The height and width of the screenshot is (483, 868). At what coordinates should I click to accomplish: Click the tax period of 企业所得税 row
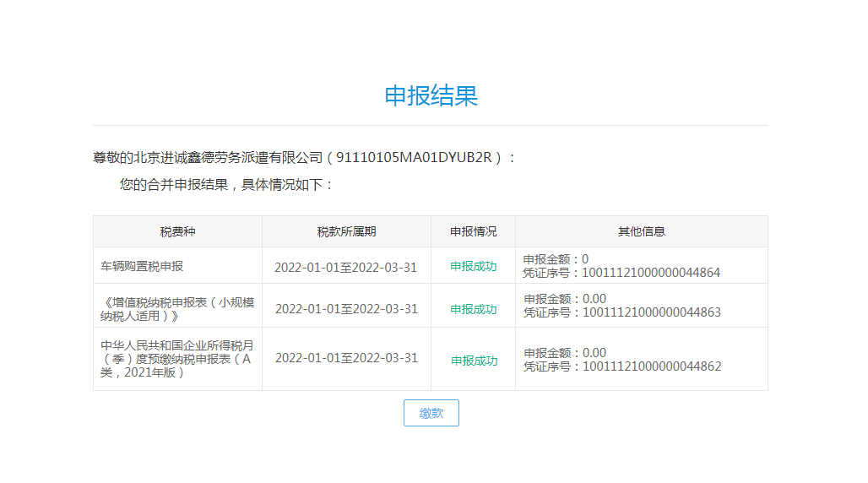(x=346, y=358)
